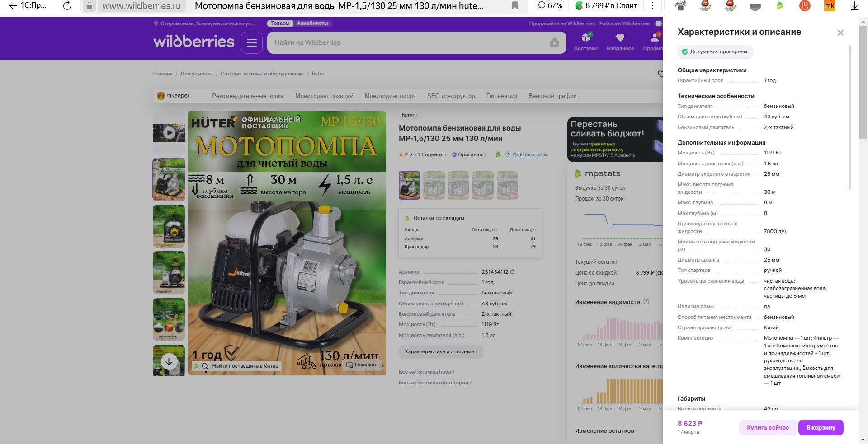
Task: Expand Характеристики и описание button
Action: coord(441,351)
